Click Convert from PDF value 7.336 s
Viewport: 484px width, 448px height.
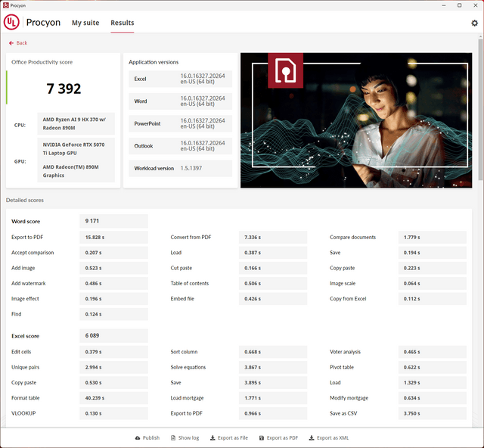point(273,238)
